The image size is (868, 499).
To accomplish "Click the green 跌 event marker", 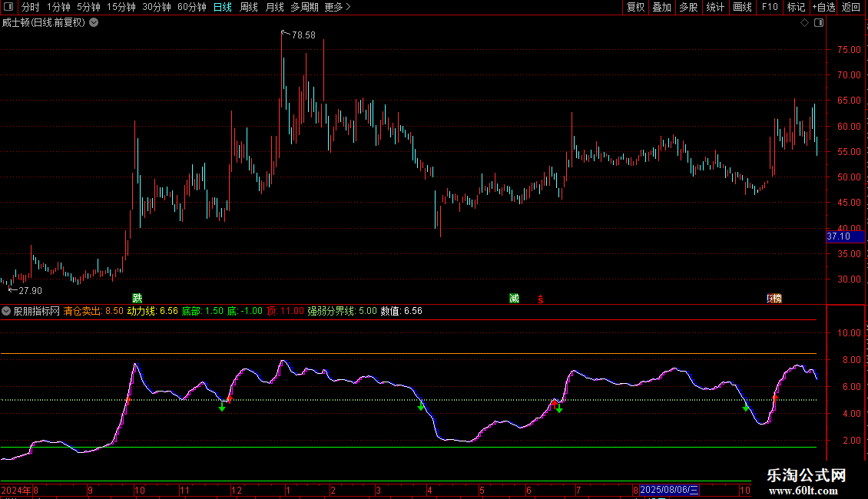I will 137,299.
